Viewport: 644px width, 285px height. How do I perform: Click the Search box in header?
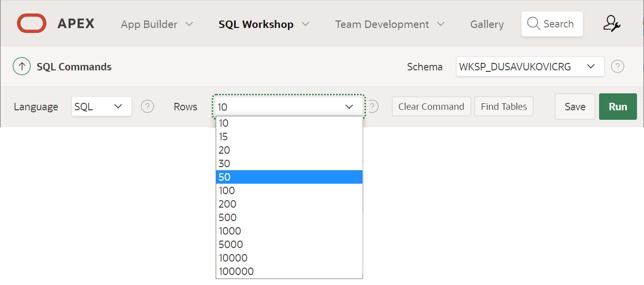coord(552,24)
